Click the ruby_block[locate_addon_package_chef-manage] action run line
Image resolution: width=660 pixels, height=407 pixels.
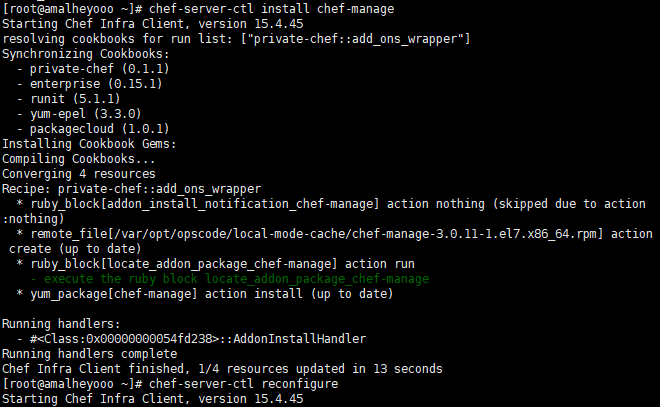point(216,264)
